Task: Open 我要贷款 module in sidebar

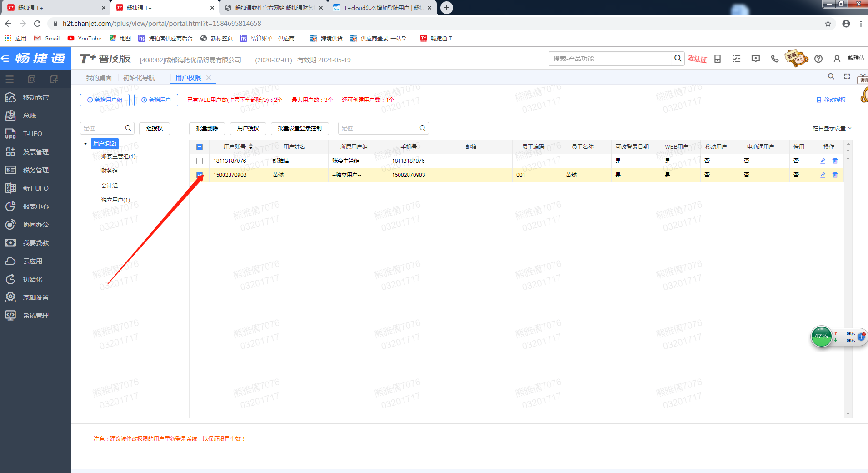Action: coord(35,243)
